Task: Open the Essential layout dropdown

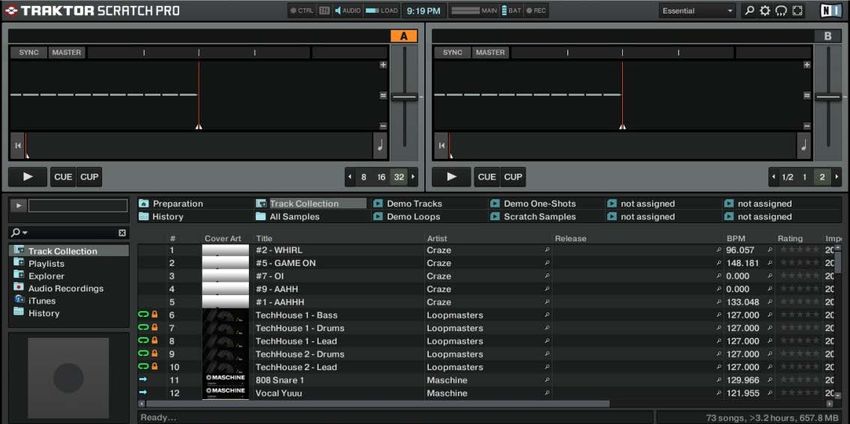Action: pos(698,11)
